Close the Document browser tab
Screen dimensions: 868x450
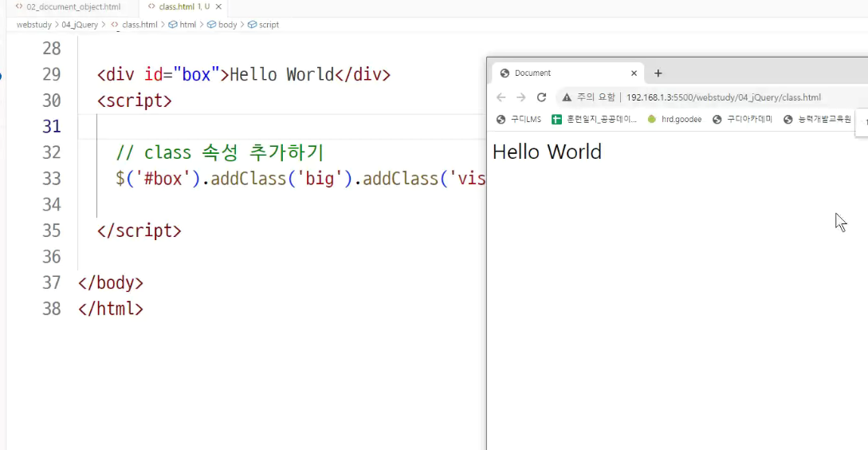[634, 73]
